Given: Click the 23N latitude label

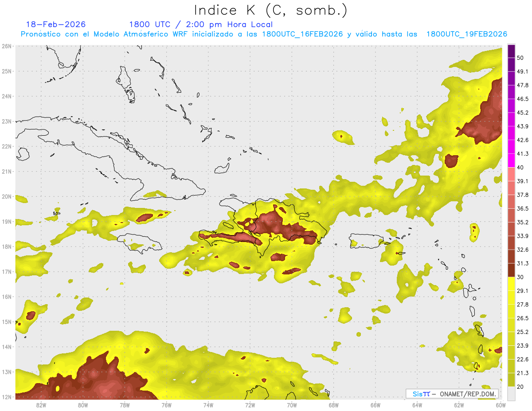Looking at the screenshot, I should pos(7,121).
